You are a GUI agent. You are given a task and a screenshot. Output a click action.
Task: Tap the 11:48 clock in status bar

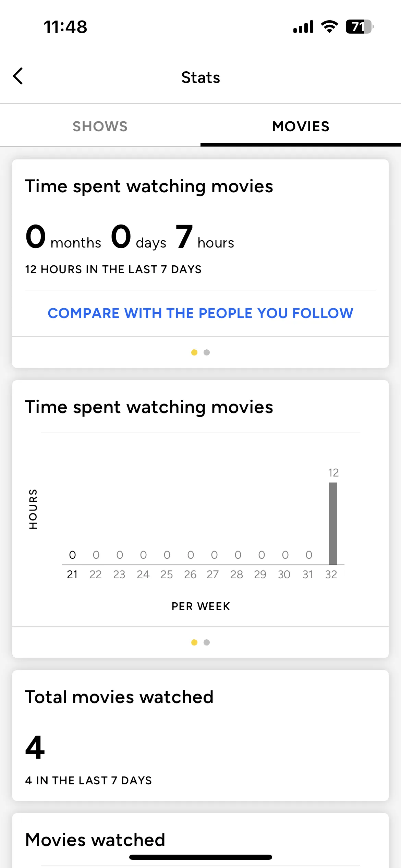coord(65,27)
